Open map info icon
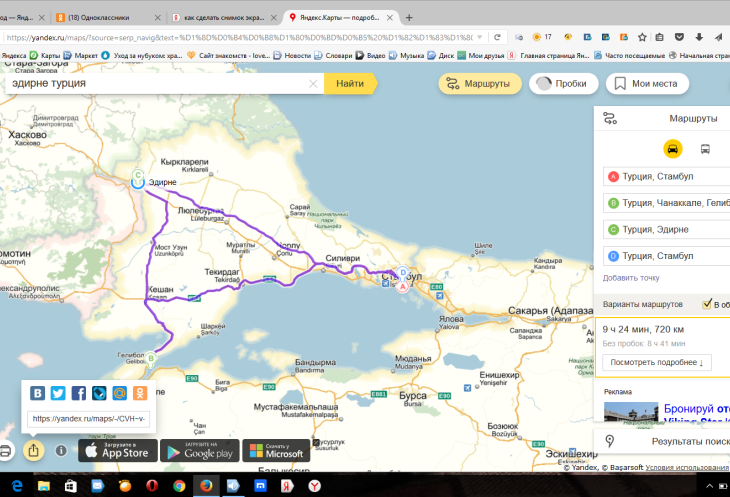Screen dimensions: 730x497 [61, 451]
